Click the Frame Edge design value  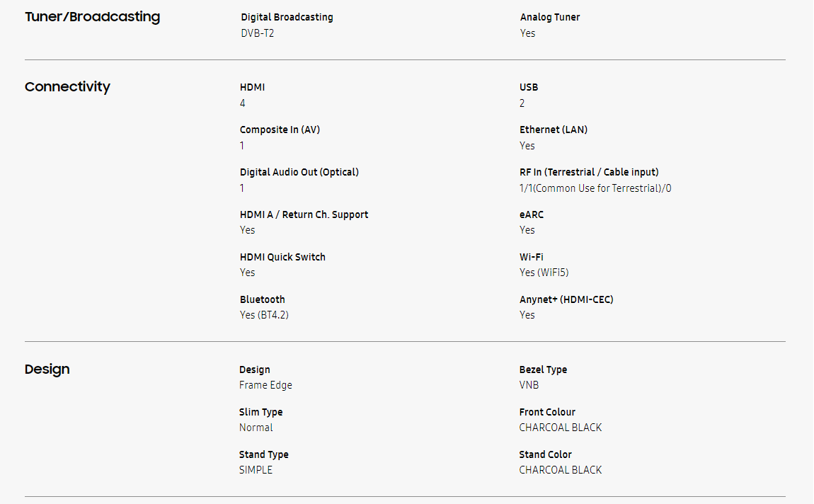pos(265,385)
